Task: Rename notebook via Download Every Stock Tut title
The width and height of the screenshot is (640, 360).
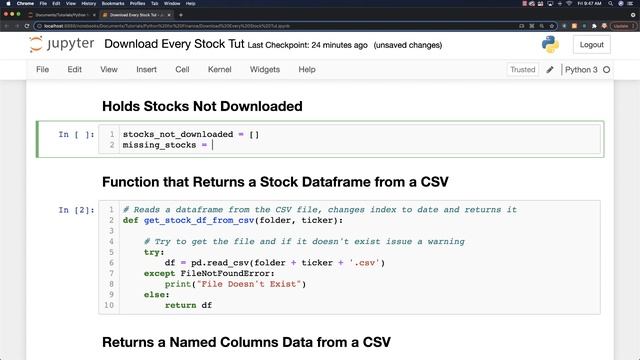Action: coord(174,44)
